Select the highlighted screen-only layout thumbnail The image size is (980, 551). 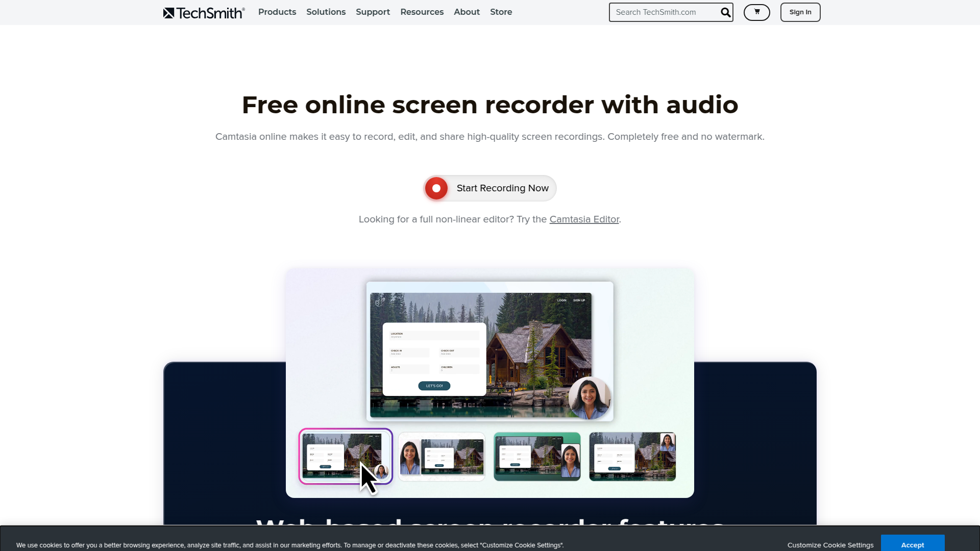[x=346, y=456]
